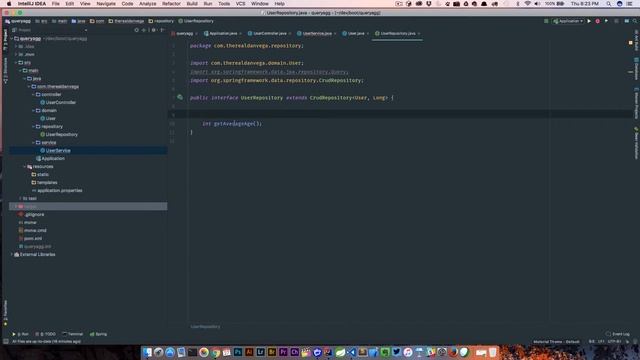Click the build project icon left of Application selector
640x360 pixels.
[546, 21]
